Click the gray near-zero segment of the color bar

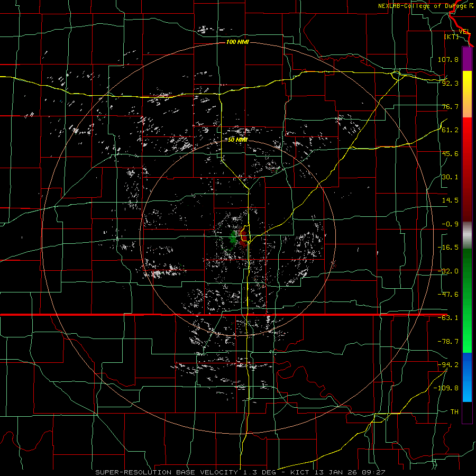467,235
